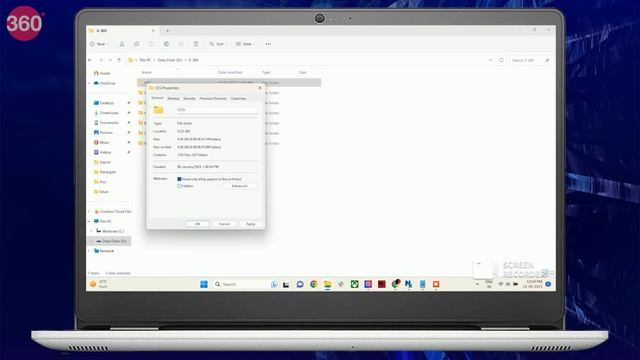Navigate to This PC in breadcrumb
640x360 pixels.
(x=145, y=60)
